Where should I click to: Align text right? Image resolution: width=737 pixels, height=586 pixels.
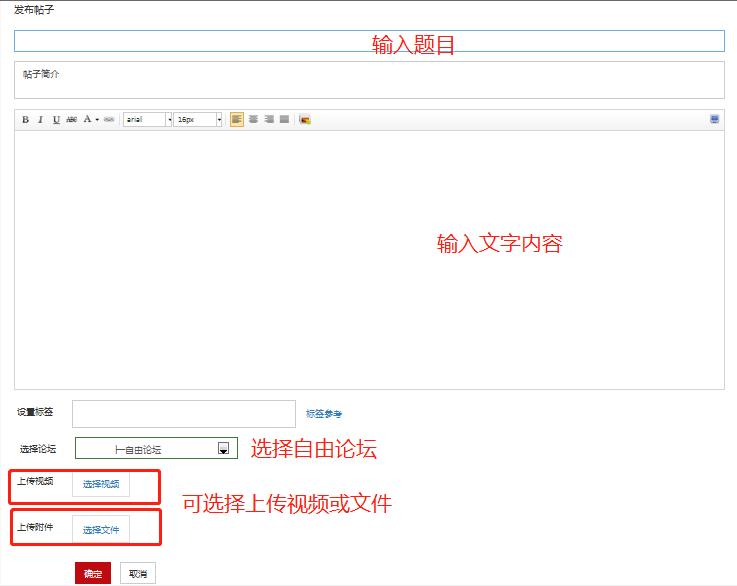tap(268, 120)
